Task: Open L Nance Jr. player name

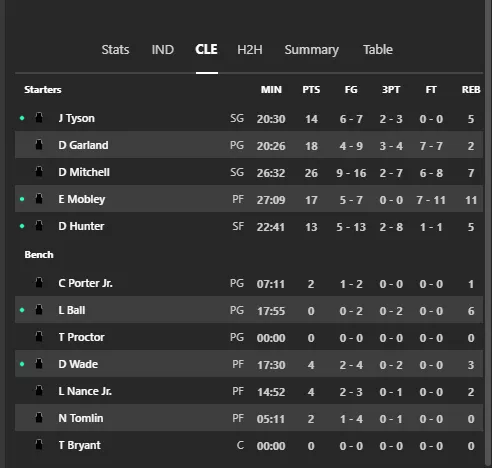Action: click(85, 391)
